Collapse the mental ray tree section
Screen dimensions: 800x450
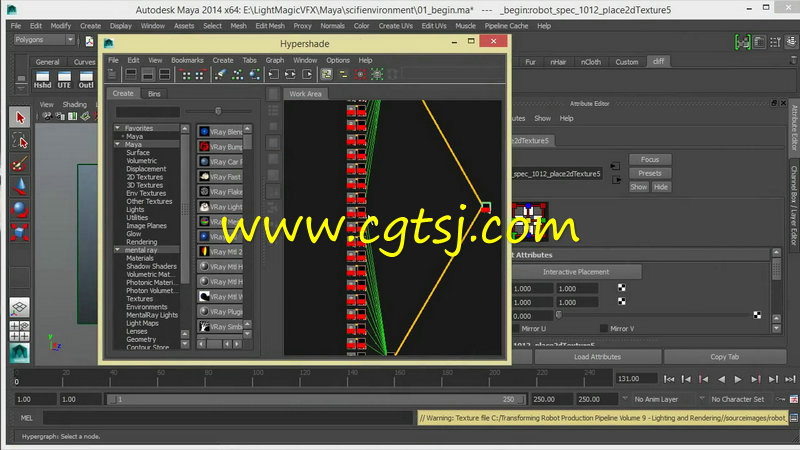(x=117, y=250)
